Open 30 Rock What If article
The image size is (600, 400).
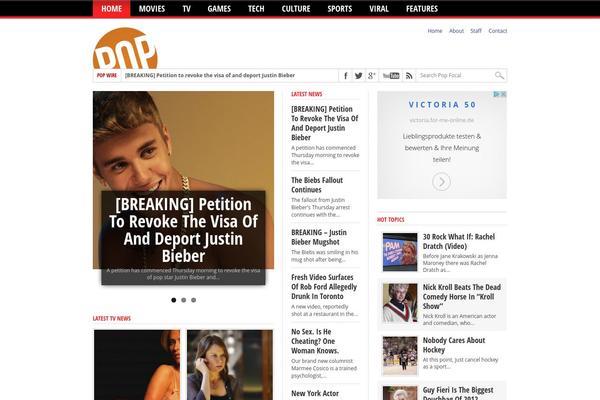(459, 242)
